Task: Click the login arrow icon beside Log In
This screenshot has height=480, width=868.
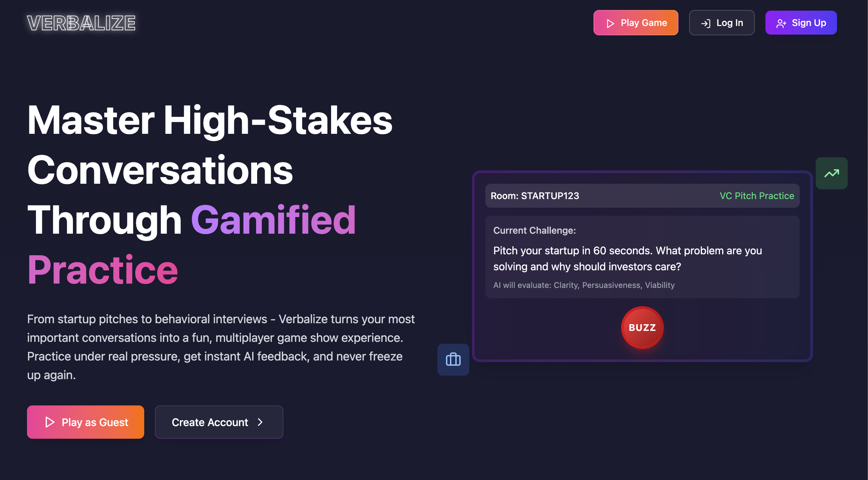Action: pos(705,23)
